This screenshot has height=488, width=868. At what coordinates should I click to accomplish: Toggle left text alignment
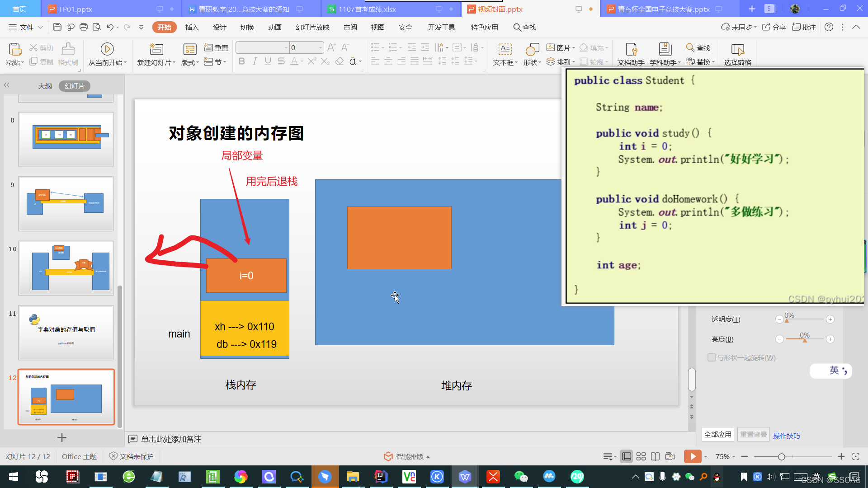click(375, 61)
